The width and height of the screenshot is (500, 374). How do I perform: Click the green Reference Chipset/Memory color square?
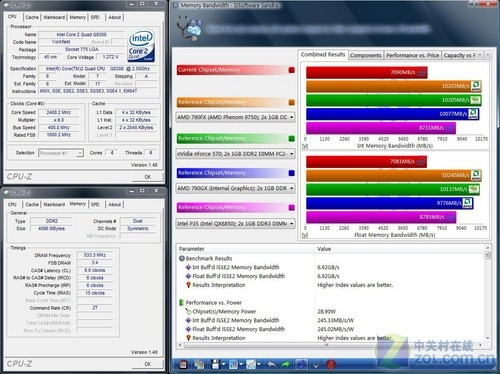point(291,138)
